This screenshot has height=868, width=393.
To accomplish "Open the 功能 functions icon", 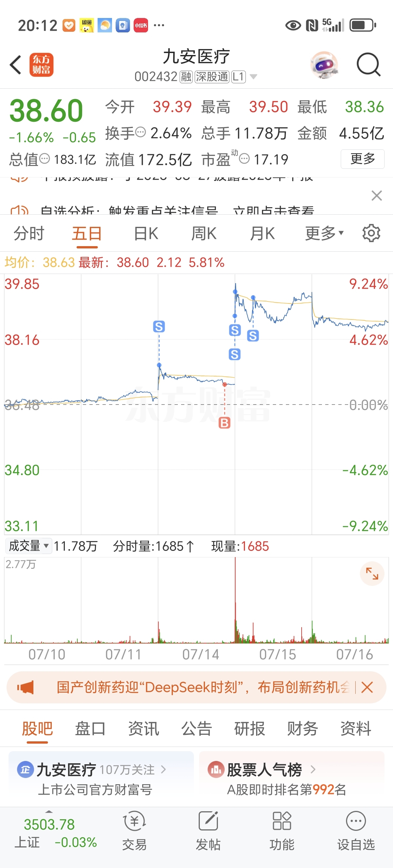I will click(282, 831).
